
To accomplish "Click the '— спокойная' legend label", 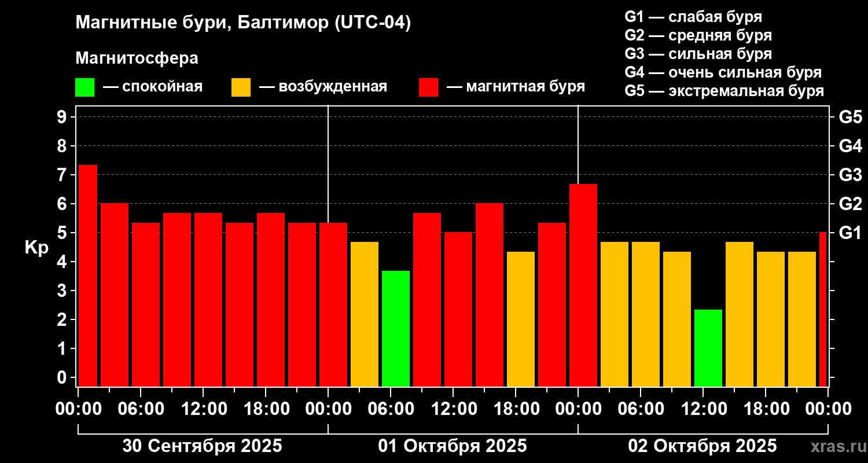I will pos(152,87).
